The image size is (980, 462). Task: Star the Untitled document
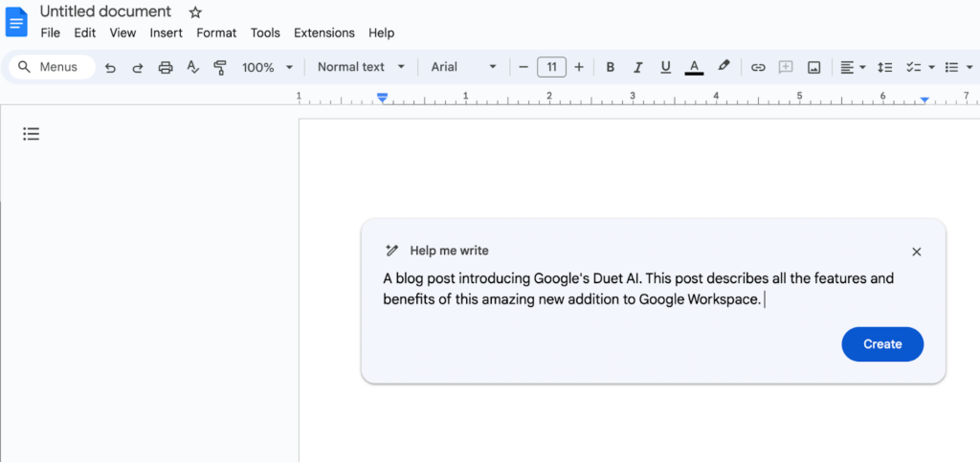coord(195,12)
